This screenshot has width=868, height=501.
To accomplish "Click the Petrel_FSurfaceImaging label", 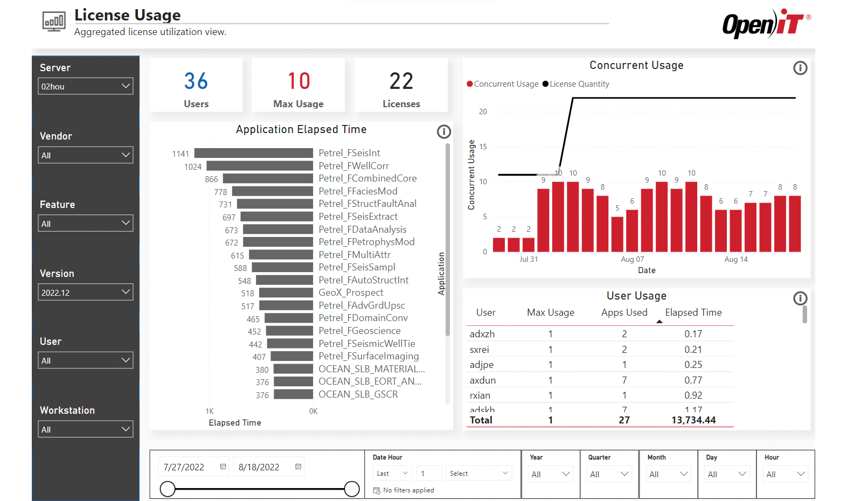I will (x=369, y=356).
